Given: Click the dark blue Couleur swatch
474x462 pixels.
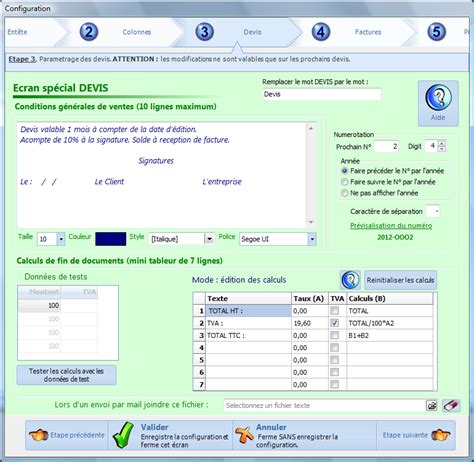Looking at the screenshot, I should click(111, 239).
